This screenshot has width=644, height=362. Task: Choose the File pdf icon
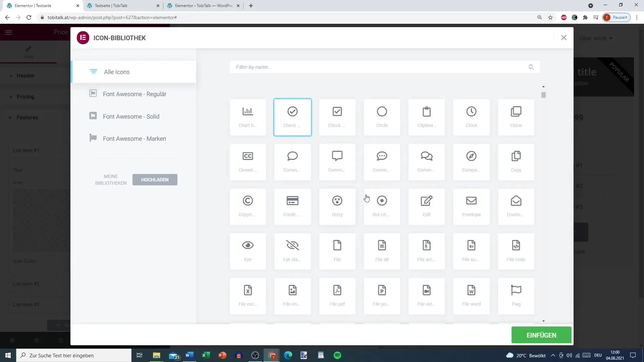point(337,296)
